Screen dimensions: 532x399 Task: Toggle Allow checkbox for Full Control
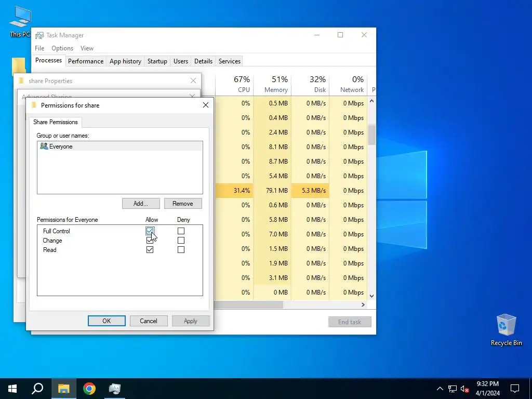point(150,231)
